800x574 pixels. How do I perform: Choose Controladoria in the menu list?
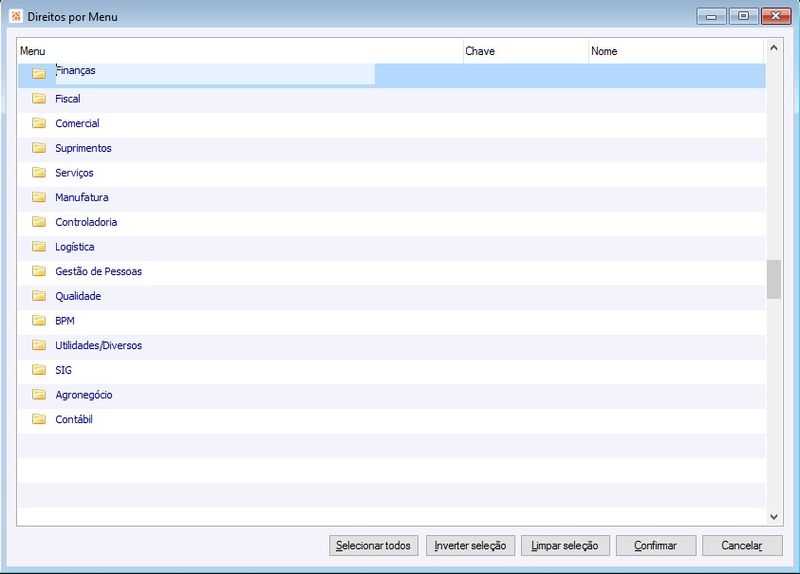point(86,222)
